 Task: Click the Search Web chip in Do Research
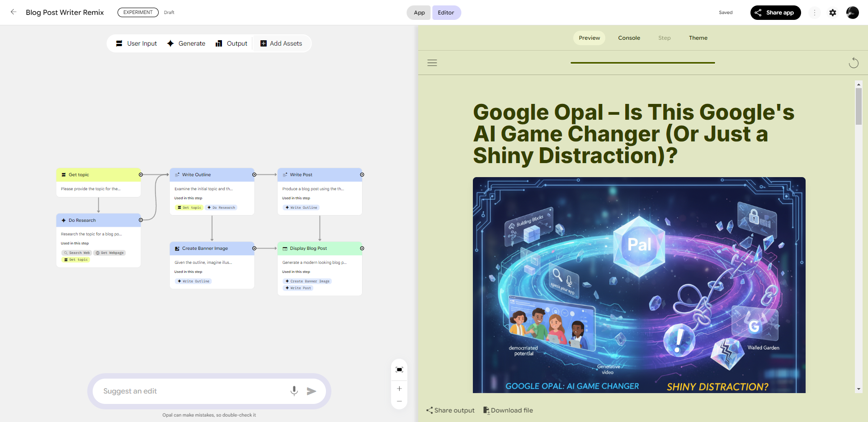(x=77, y=253)
